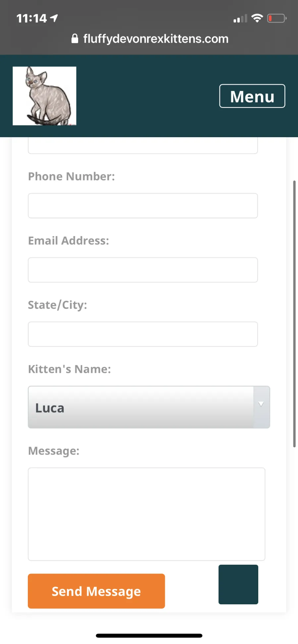
Task: Focus the partially hidden field above Phone Number
Action: tap(143, 145)
